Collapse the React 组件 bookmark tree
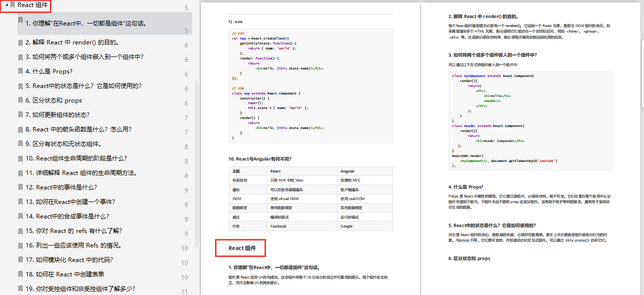Image resolution: width=644 pixels, height=295 pixels. click(5, 5)
